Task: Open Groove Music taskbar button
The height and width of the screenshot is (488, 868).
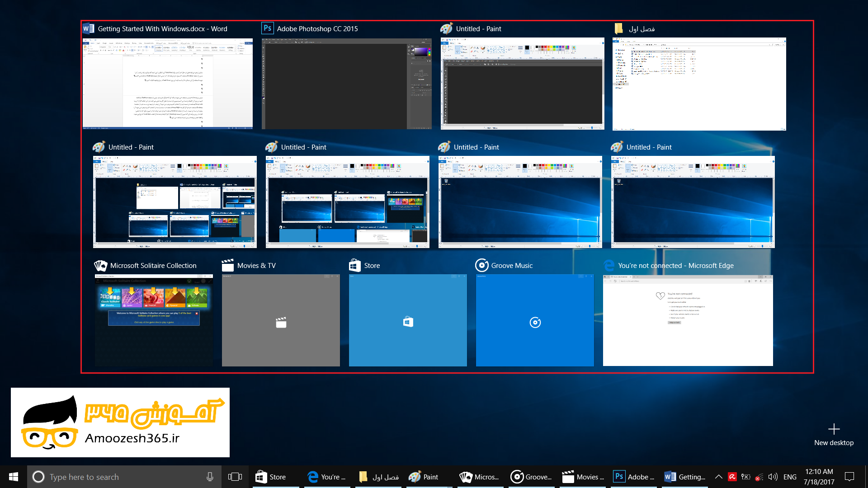Action: pos(532,477)
